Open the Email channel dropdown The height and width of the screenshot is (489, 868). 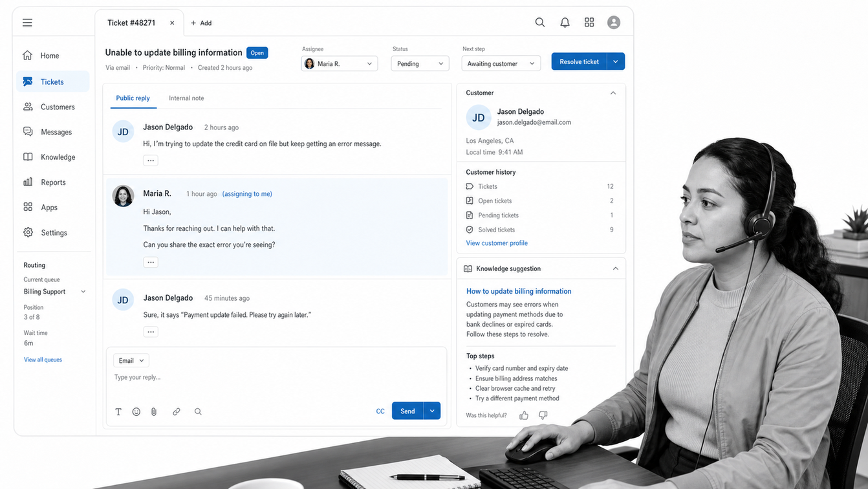click(131, 360)
